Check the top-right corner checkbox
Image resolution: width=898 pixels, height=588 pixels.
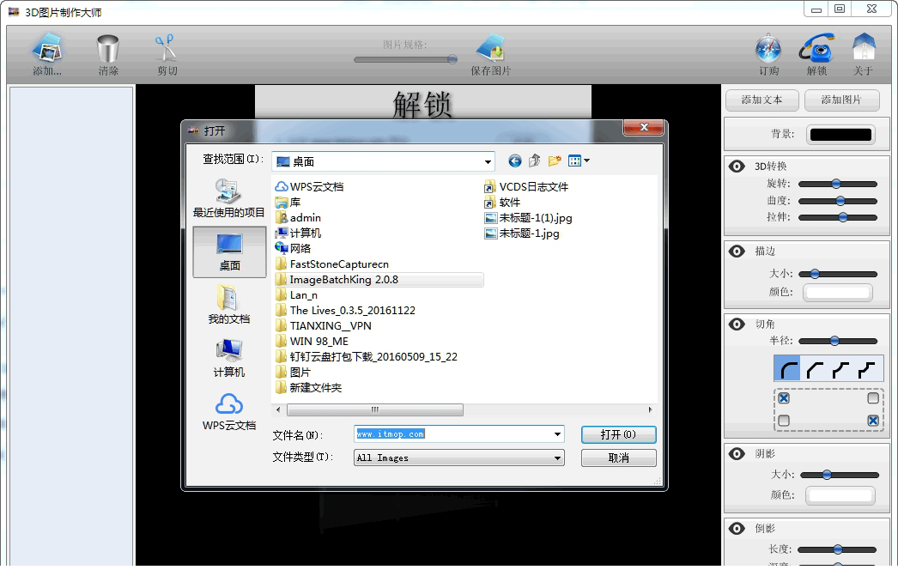(x=872, y=398)
